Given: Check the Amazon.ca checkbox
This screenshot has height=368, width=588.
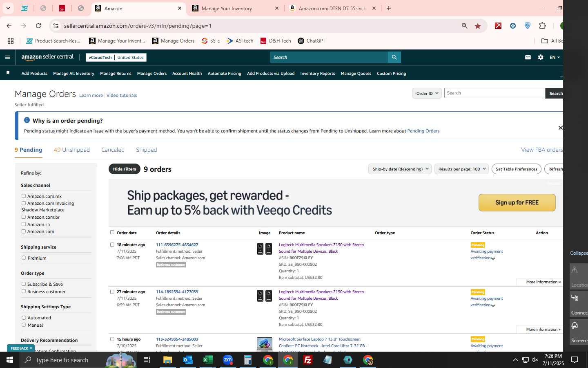Looking at the screenshot, I should (x=24, y=224).
